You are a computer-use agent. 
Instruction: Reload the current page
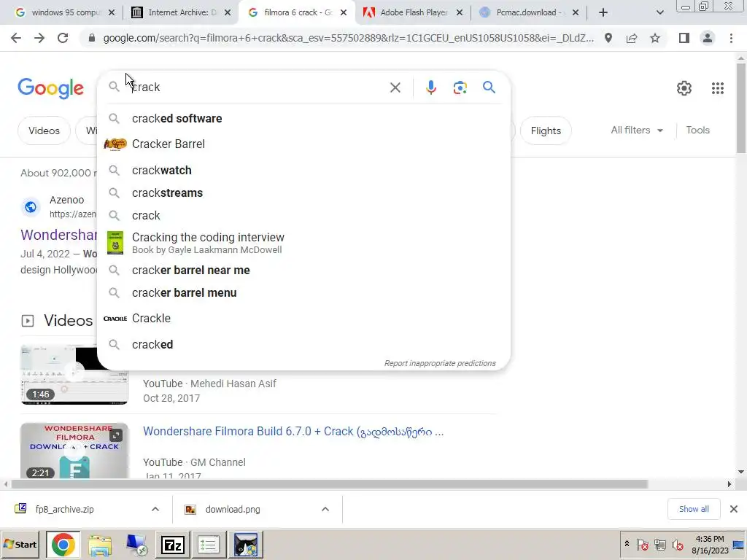[x=63, y=38]
